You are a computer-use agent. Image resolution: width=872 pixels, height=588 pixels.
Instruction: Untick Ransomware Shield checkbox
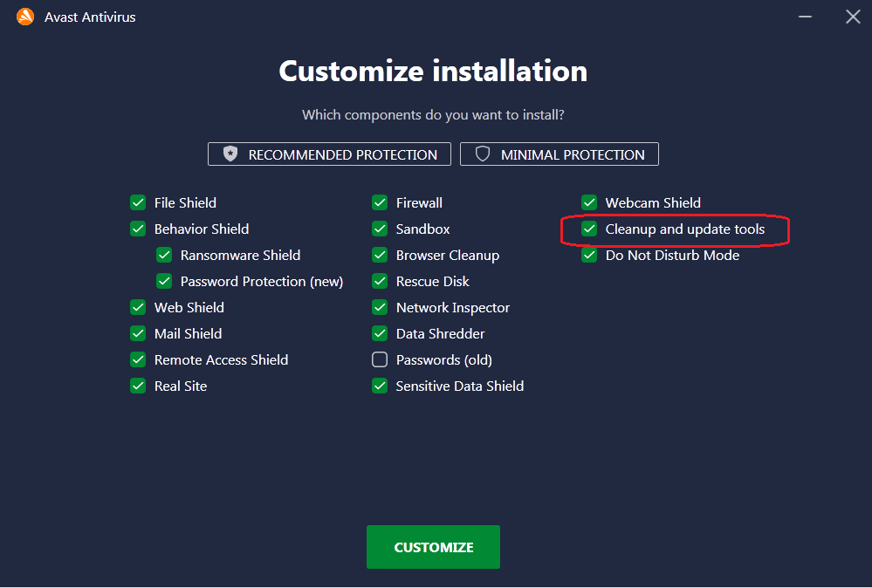pos(164,256)
